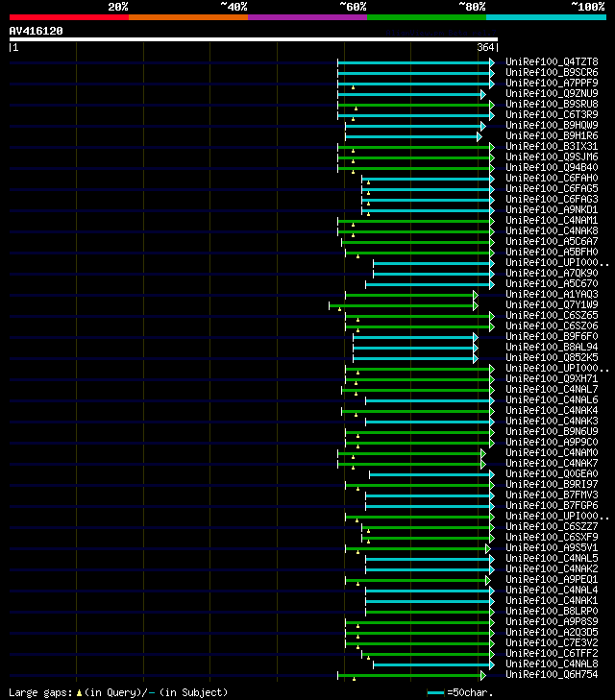Click the AV416120 query name

pos(37,31)
